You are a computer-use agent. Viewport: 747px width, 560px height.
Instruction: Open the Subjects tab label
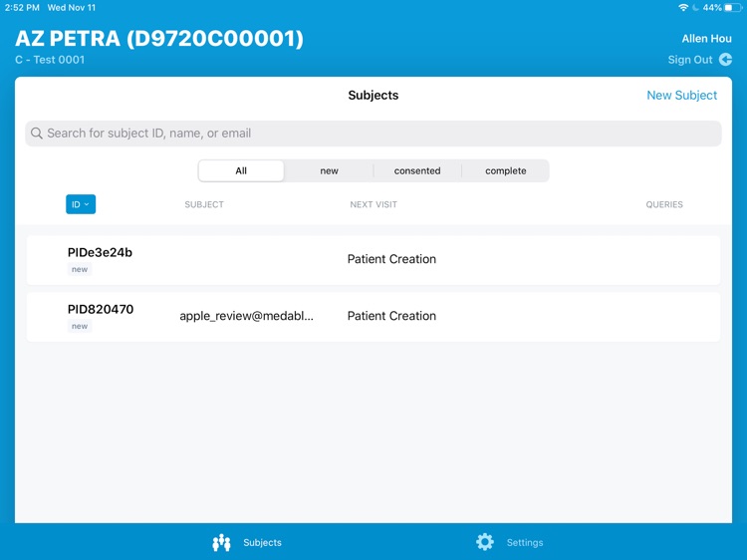[263, 543]
